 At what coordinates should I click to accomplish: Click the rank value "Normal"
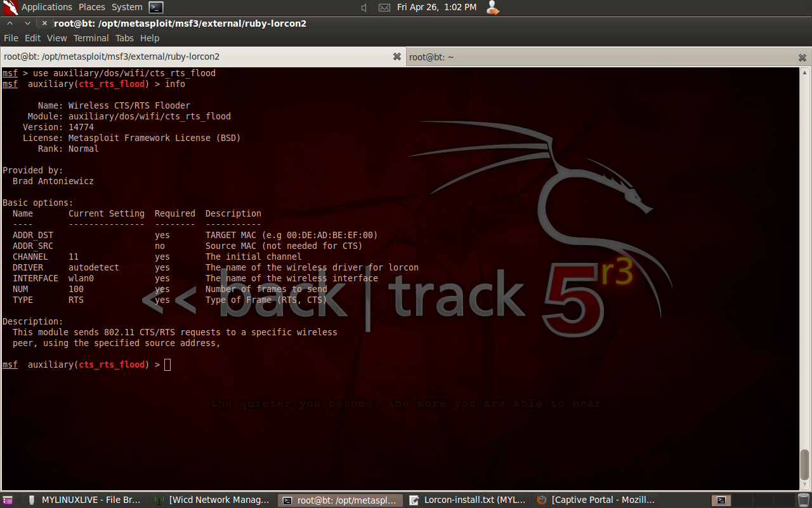84,149
